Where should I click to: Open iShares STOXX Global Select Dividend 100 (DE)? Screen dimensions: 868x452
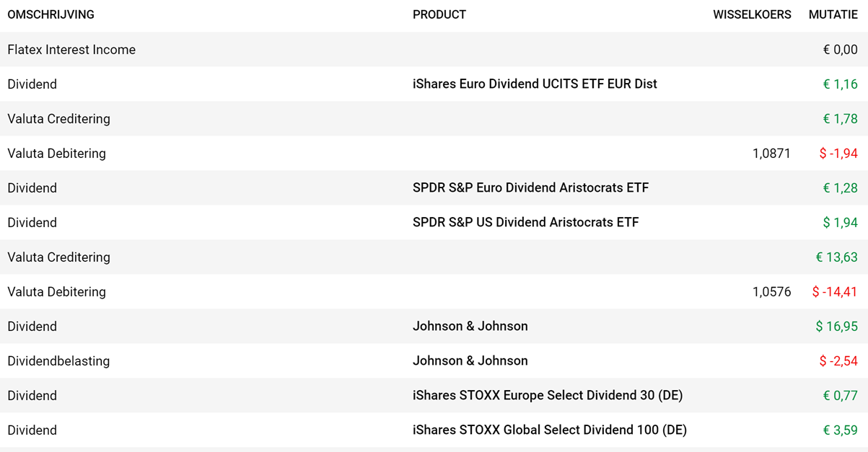549,430
